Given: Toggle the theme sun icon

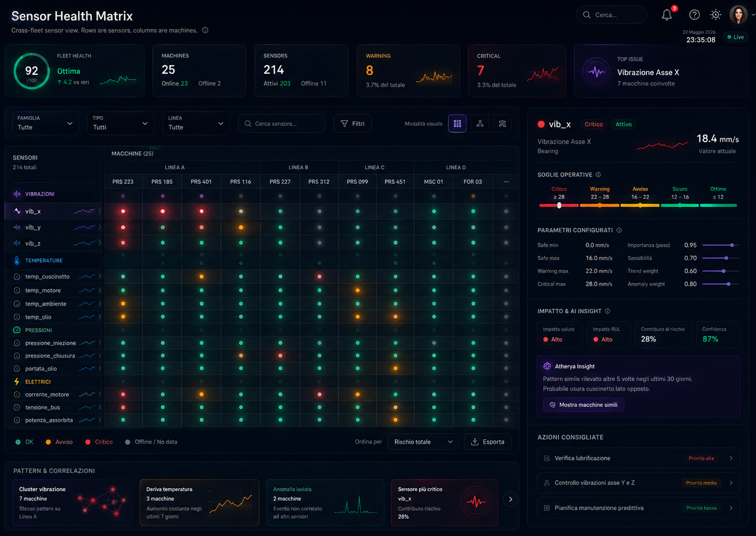Looking at the screenshot, I should [x=716, y=15].
